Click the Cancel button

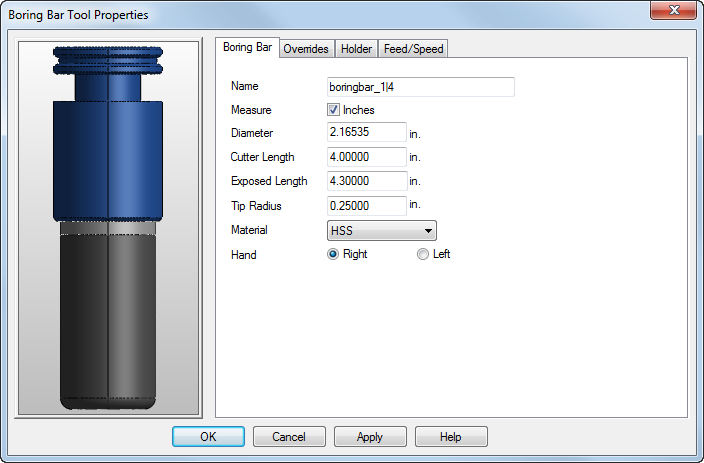point(289,437)
